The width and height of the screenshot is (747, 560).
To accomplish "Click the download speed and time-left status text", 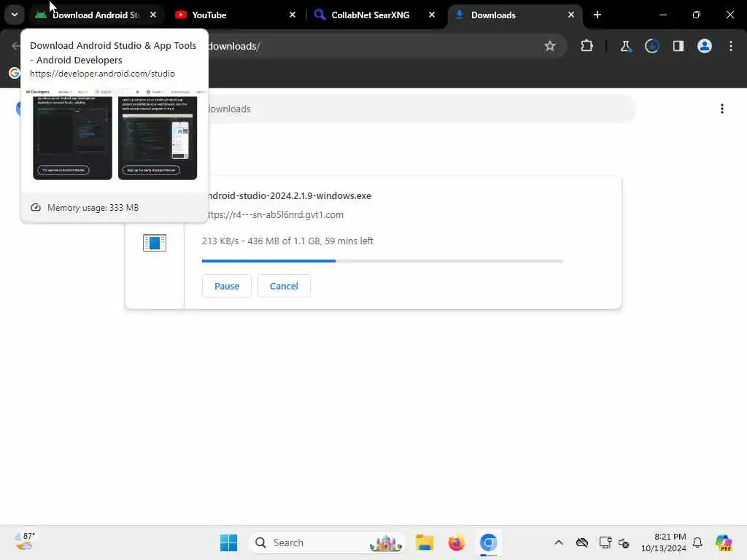I will tap(287, 241).
